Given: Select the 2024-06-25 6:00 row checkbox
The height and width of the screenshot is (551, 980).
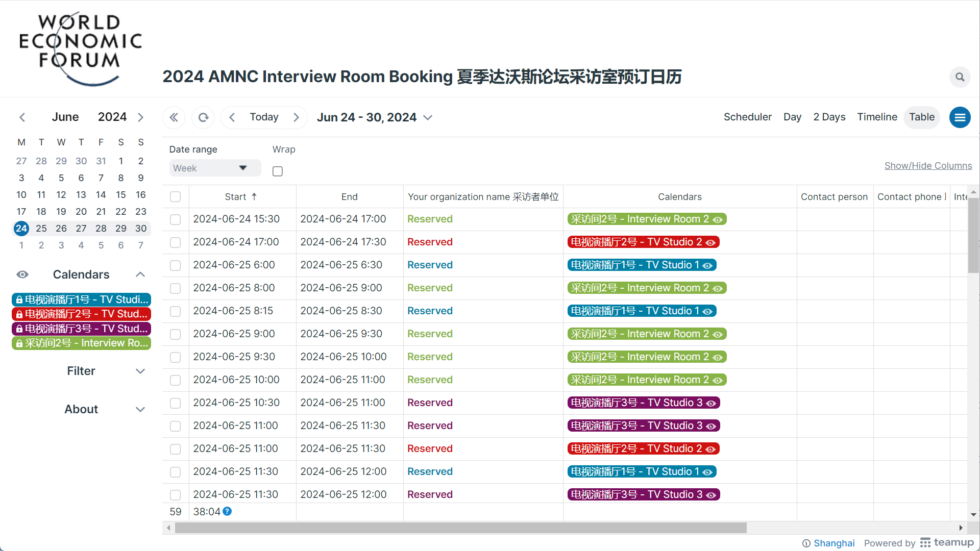Looking at the screenshot, I should pyautogui.click(x=176, y=265).
